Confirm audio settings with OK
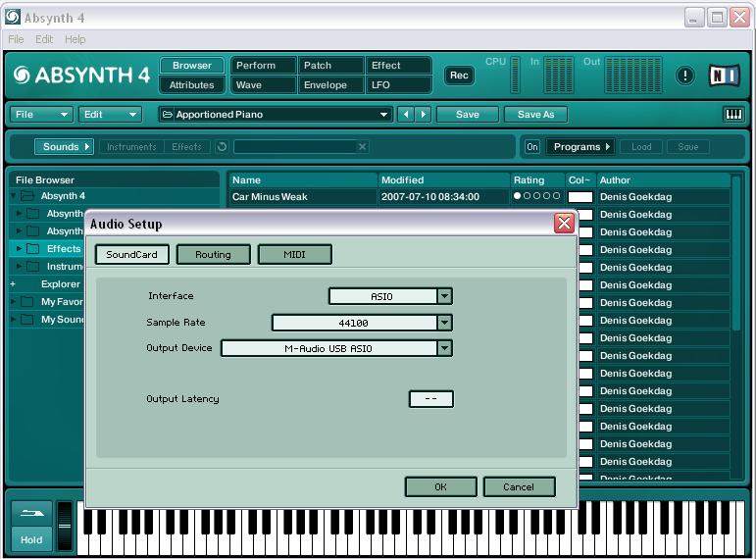This screenshot has width=756, height=559. [440, 486]
